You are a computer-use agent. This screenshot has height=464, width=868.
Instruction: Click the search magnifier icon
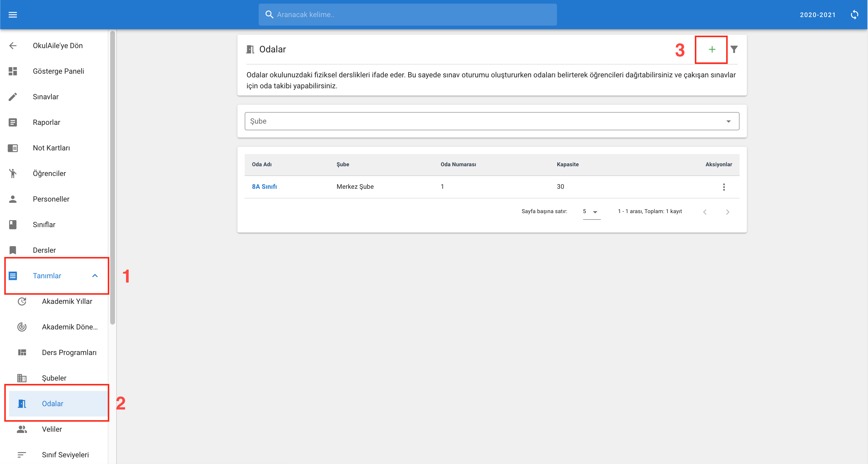[269, 15]
